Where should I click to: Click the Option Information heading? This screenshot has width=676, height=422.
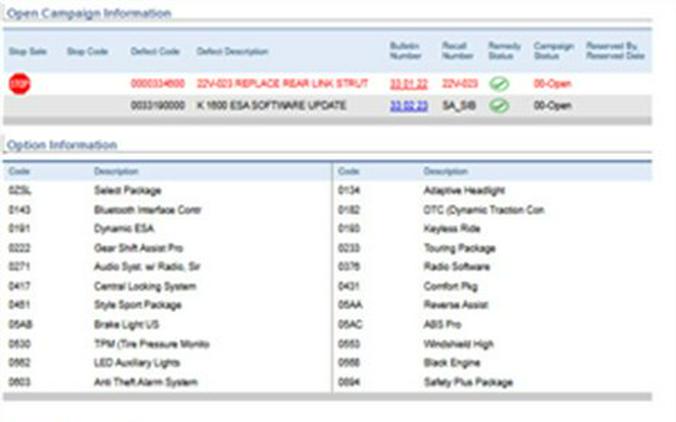pyautogui.click(x=62, y=145)
